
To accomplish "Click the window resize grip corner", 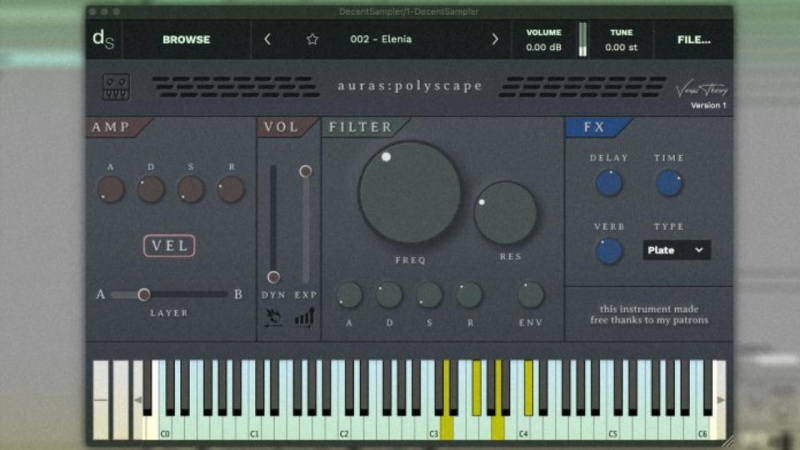I will click(x=728, y=441).
